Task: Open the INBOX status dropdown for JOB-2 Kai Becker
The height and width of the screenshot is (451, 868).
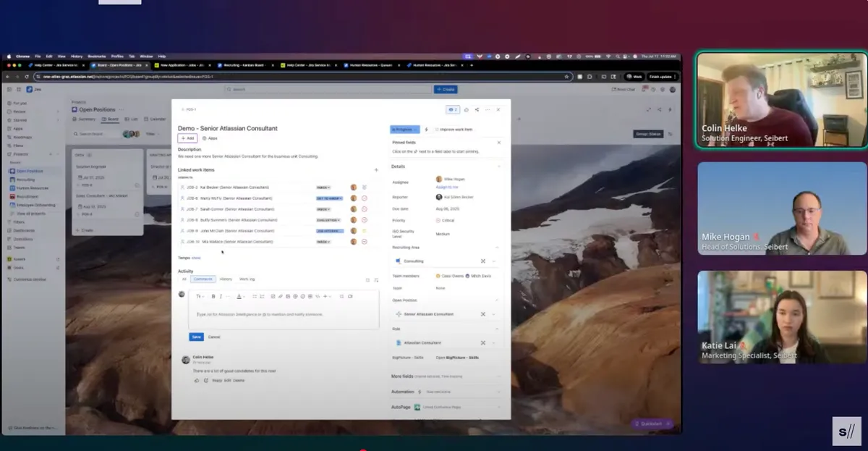Action: click(x=323, y=187)
